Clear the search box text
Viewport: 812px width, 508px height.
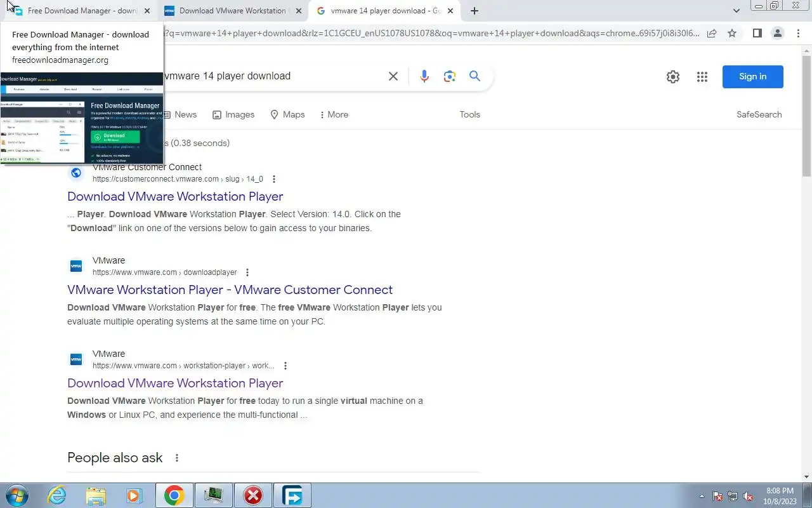click(393, 76)
